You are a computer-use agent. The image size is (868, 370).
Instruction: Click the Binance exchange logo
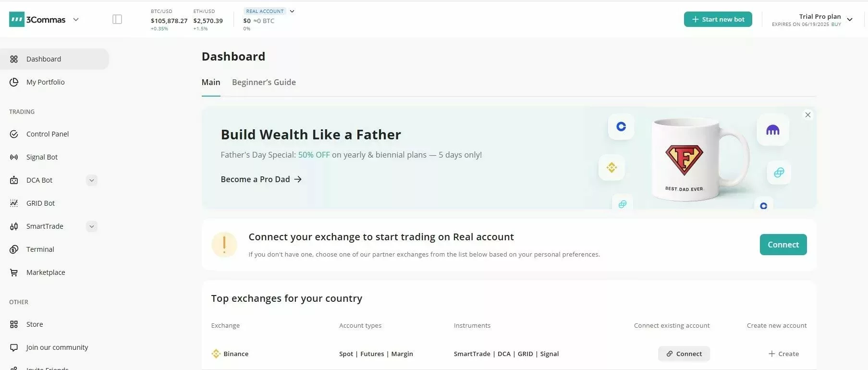(x=216, y=354)
